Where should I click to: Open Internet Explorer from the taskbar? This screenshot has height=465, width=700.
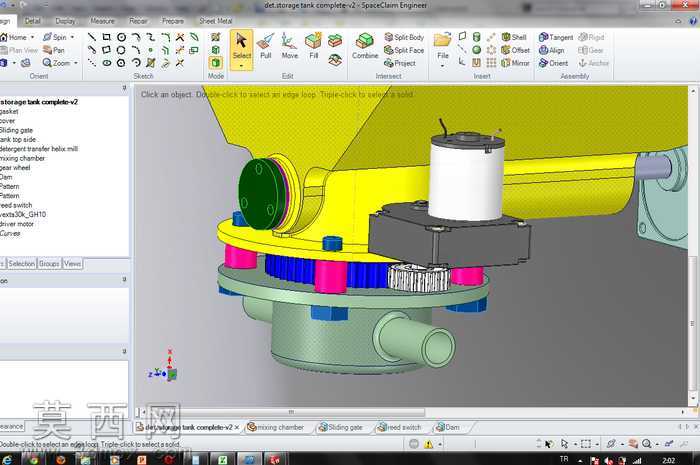[x=7, y=459]
